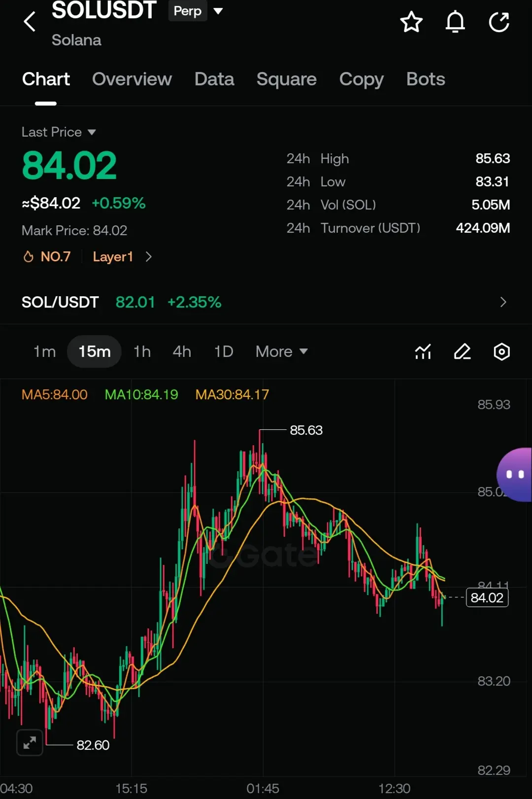Tap the Solana subtitle

pyautogui.click(x=76, y=40)
